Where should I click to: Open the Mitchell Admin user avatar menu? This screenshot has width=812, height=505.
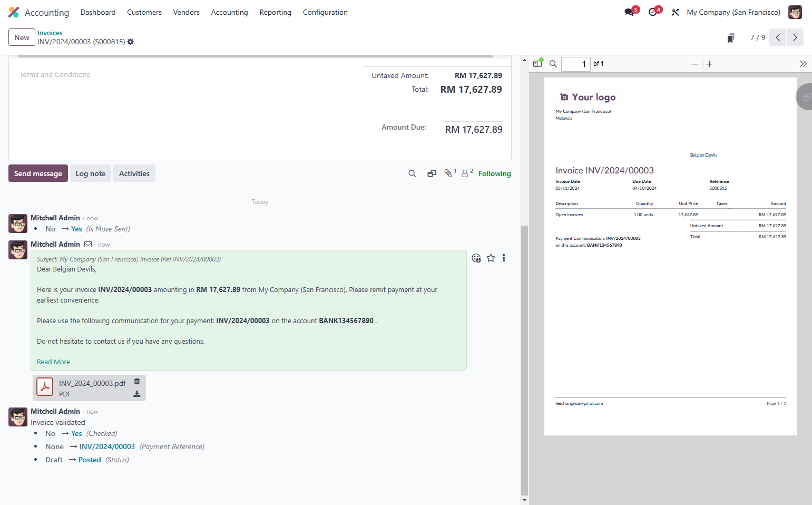coord(795,12)
